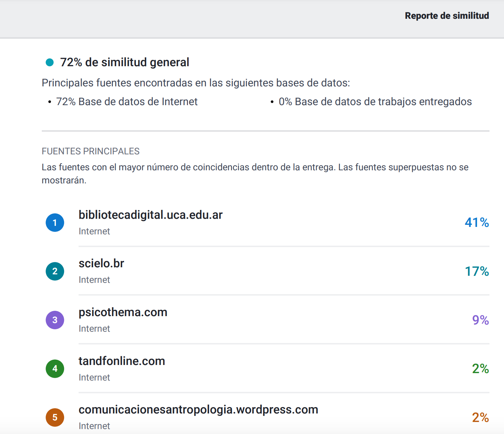
Task: Click the 41% match percentage
Action: tap(476, 223)
